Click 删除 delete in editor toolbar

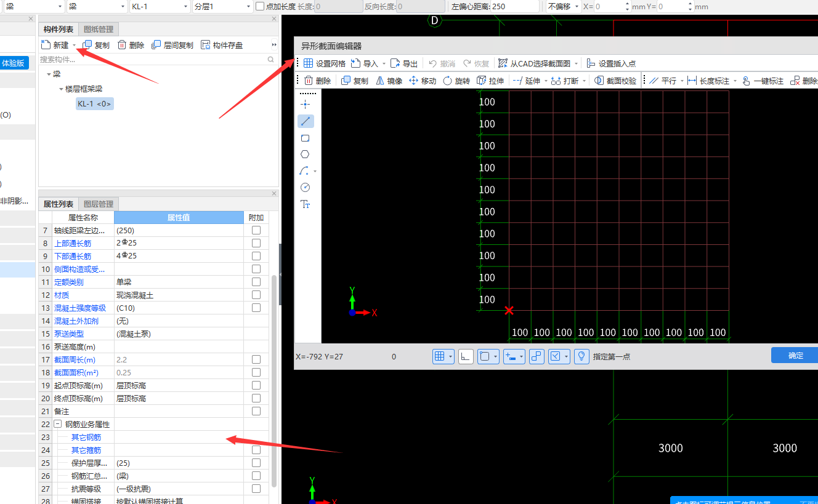tap(317, 81)
